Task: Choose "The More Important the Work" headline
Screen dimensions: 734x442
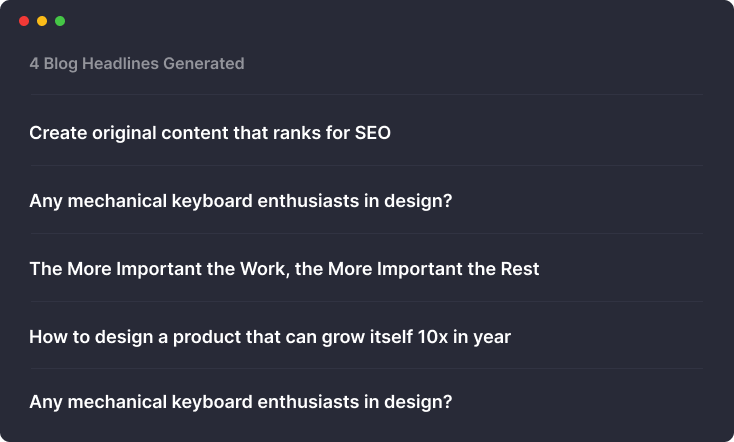Action: point(284,269)
